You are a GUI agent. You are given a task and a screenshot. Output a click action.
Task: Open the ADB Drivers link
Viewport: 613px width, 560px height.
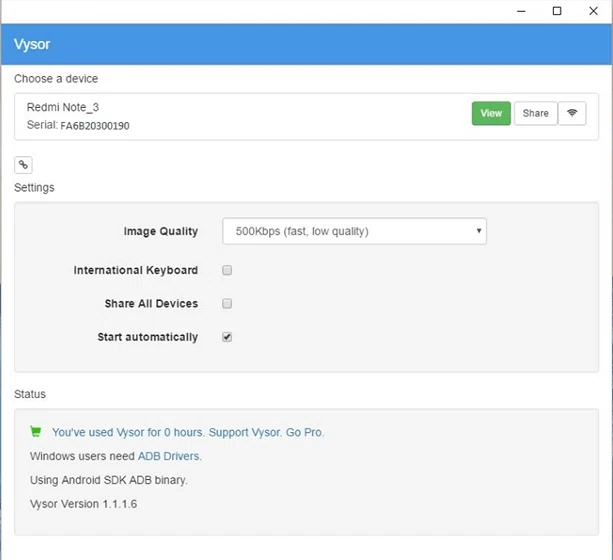(x=170, y=456)
